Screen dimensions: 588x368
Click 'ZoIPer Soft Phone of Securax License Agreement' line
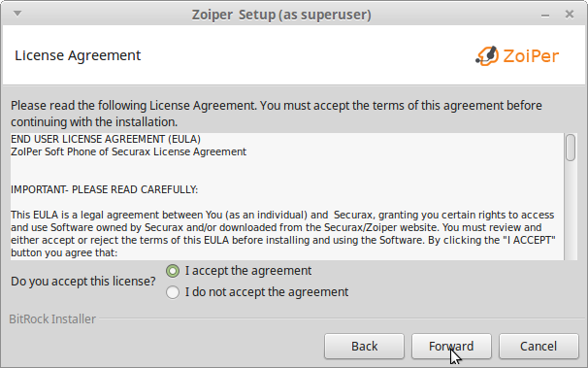click(x=129, y=151)
